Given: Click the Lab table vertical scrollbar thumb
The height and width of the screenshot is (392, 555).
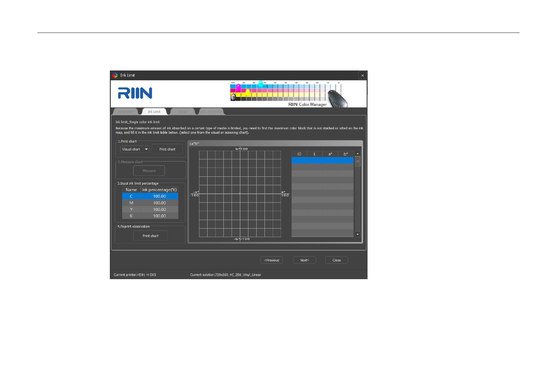Looking at the screenshot, I should [x=358, y=161].
